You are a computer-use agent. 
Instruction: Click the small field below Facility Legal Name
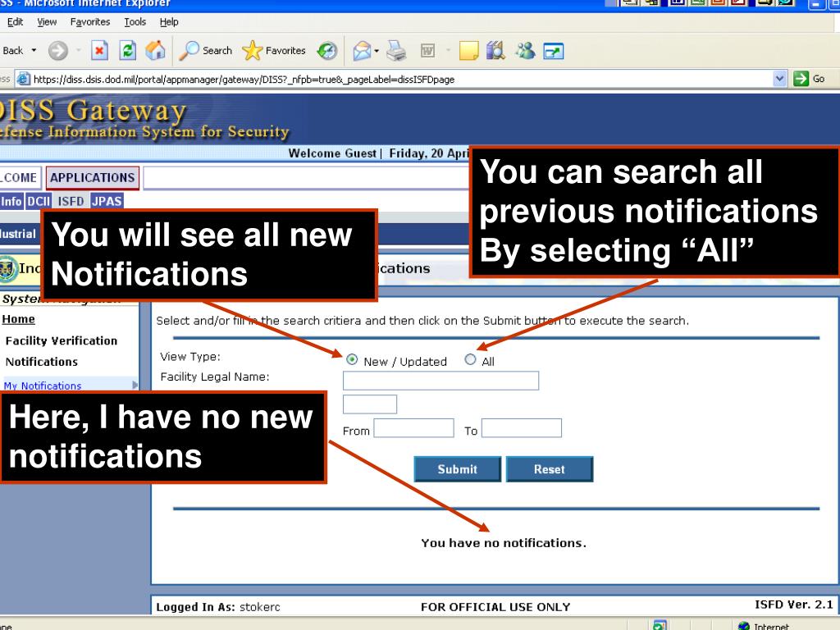coord(370,404)
